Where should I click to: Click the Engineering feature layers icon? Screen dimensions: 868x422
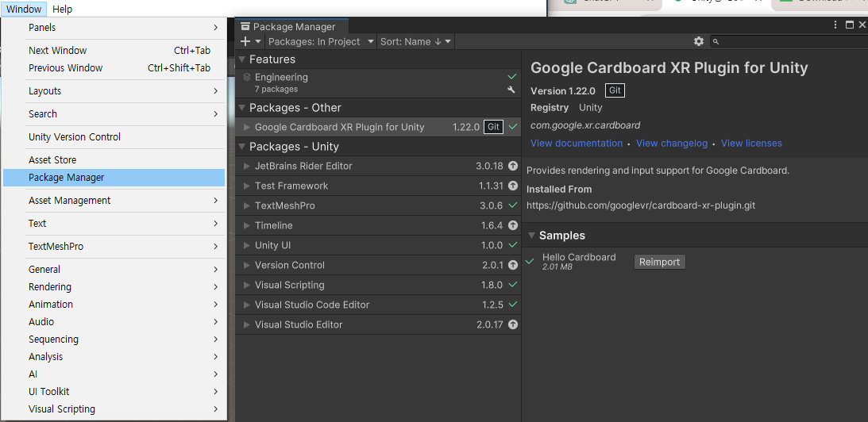[x=247, y=78]
